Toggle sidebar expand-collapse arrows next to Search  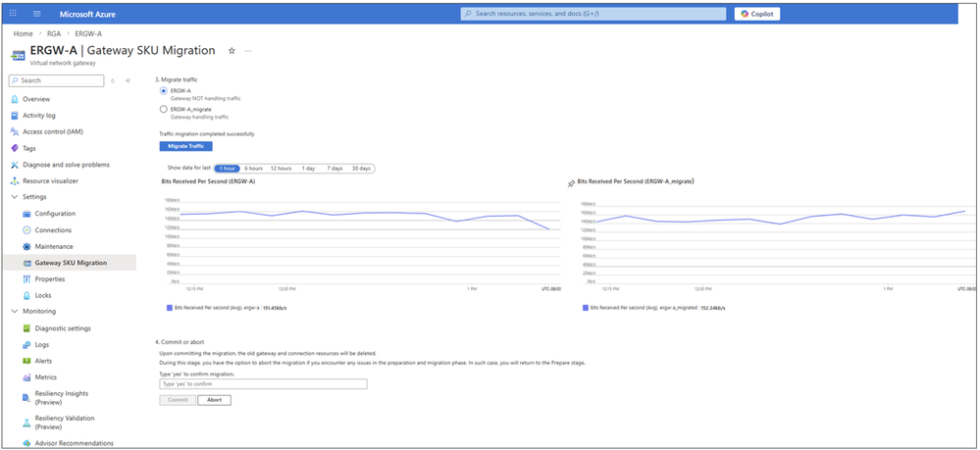tap(113, 80)
